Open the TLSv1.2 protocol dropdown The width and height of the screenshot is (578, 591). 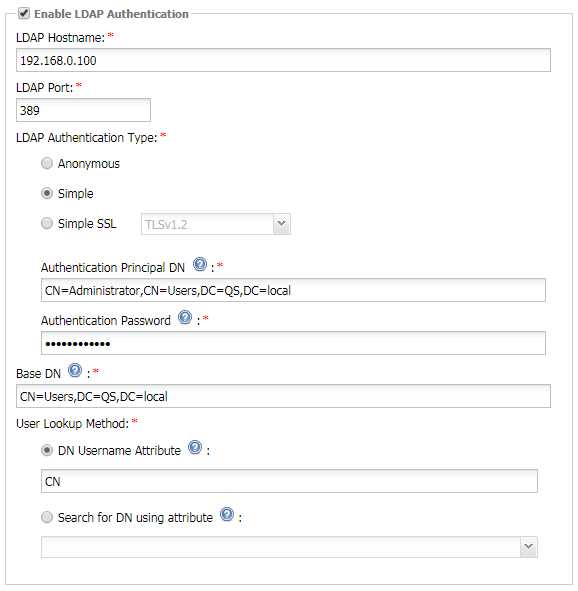pos(216,224)
